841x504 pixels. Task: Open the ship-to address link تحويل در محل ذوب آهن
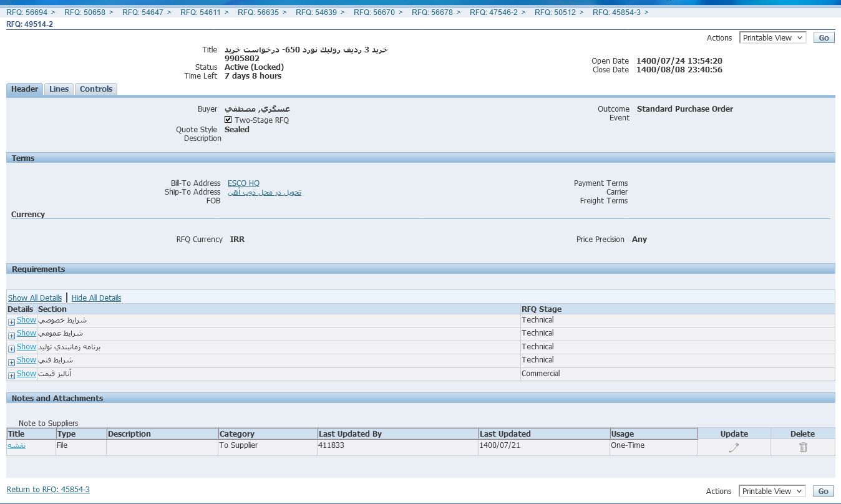[x=265, y=192]
